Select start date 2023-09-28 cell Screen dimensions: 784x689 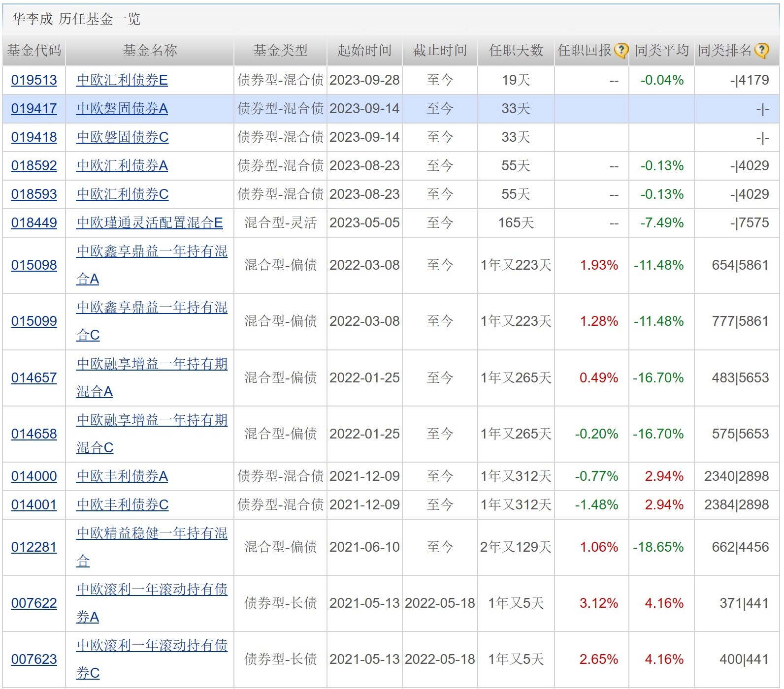click(364, 80)
